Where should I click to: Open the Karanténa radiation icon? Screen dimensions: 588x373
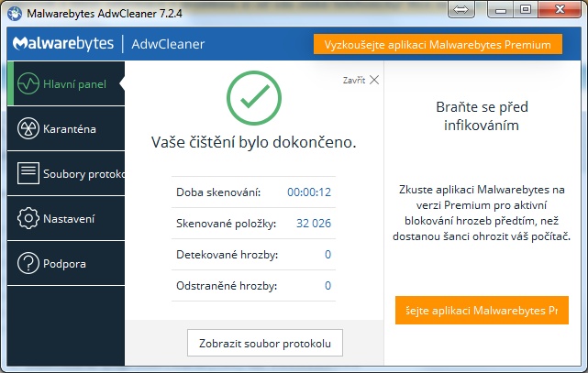pos(28,128)
